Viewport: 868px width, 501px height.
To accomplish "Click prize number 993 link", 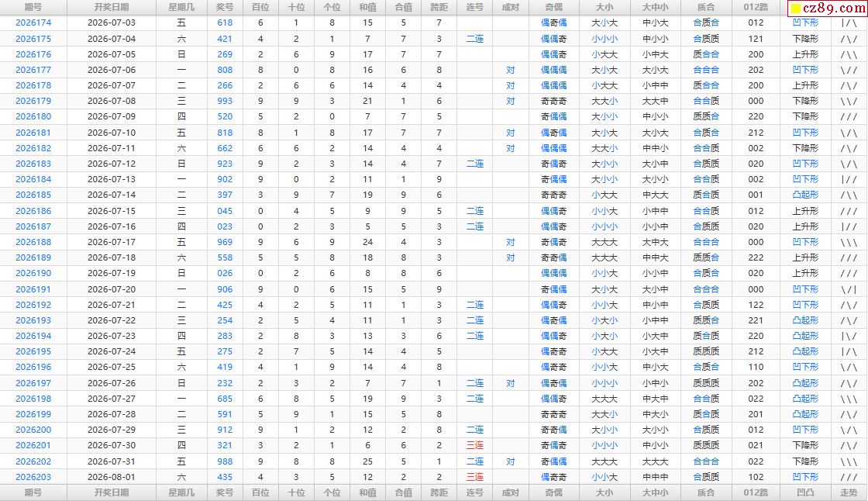I will coord(225,101).
